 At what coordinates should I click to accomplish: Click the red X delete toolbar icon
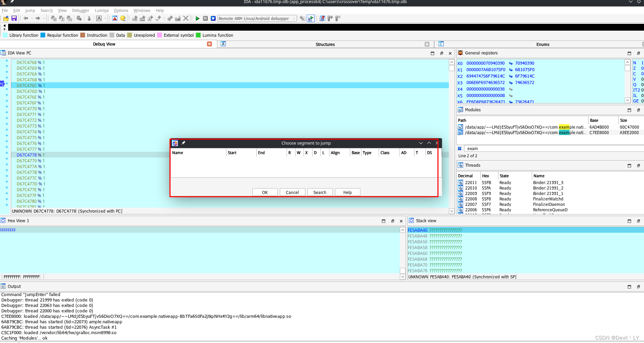186,18
